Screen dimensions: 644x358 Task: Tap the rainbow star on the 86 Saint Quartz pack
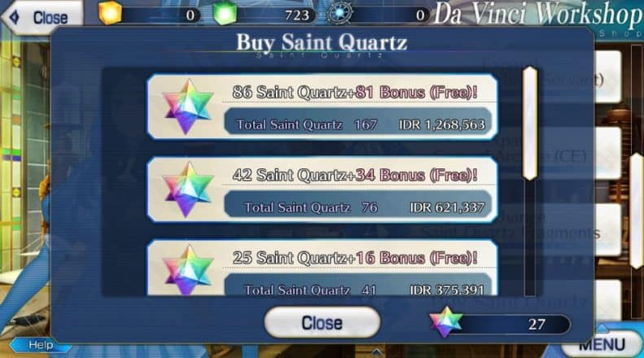[188, 107]
